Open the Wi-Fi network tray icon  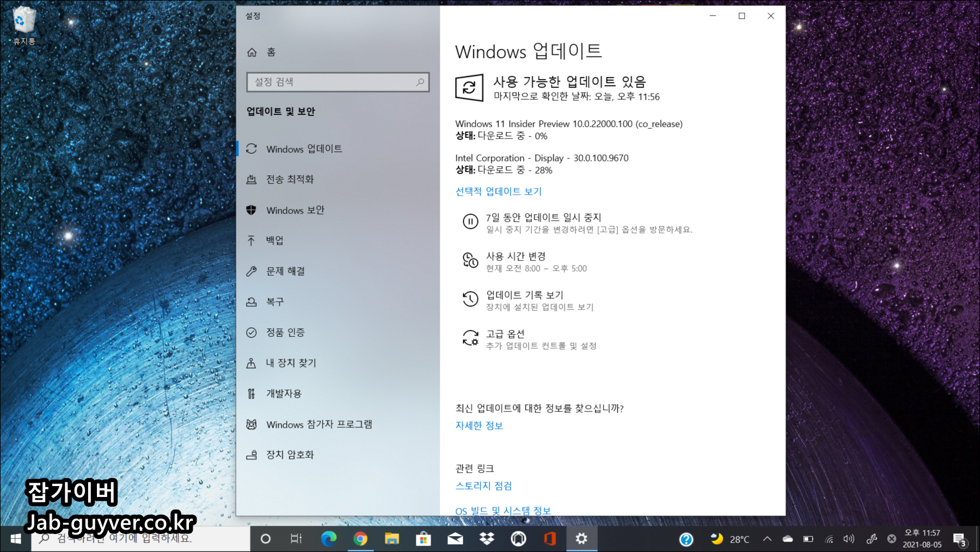tap(829, 539)
